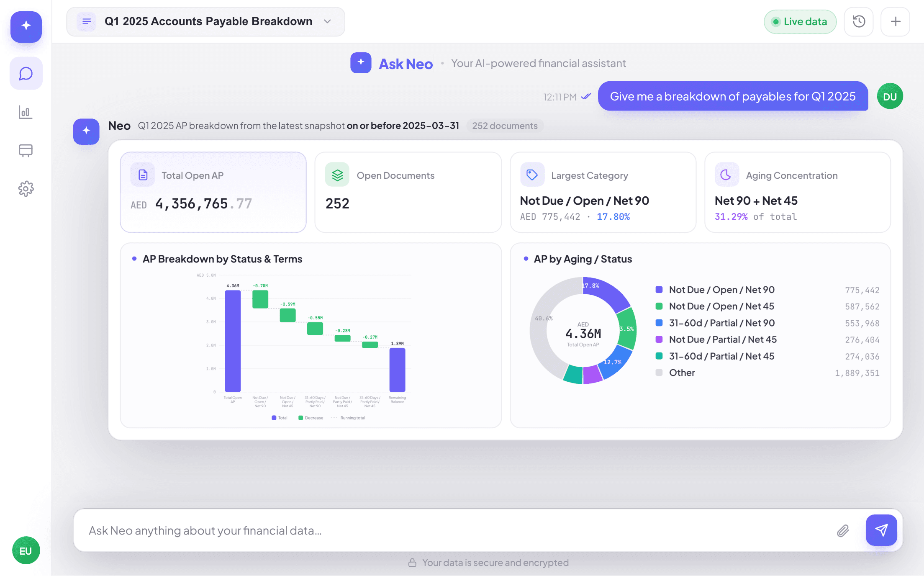Click the Aging Concentration pie icon
924x576 pixels.
pyautogui.click(x=727, y=175)
